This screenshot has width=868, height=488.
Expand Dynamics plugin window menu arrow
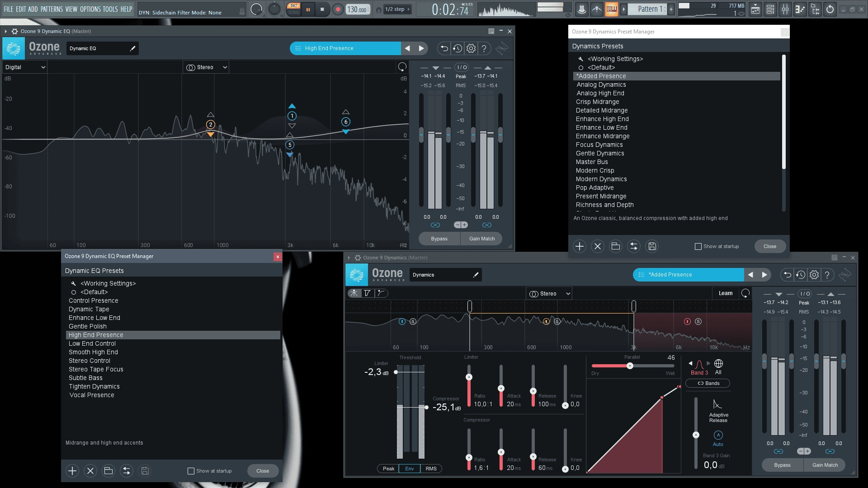tap(349, 258)
